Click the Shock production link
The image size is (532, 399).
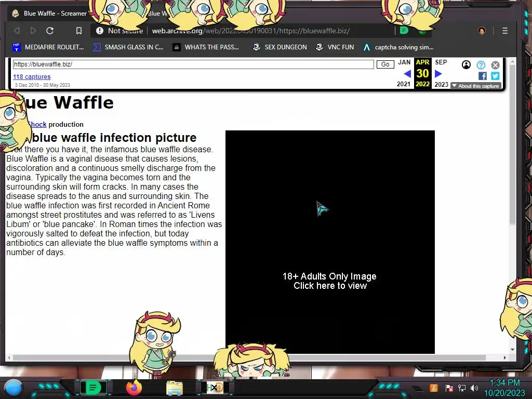tap(37, 125)
